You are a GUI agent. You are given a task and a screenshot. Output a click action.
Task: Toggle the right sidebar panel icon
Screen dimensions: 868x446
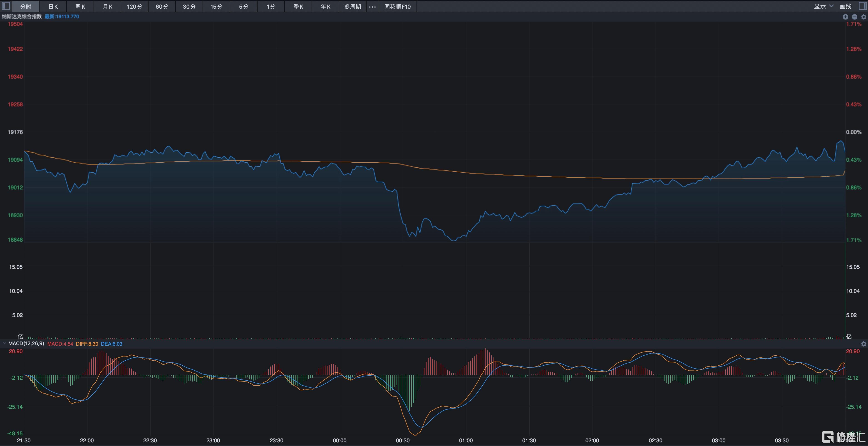point(862,6)
